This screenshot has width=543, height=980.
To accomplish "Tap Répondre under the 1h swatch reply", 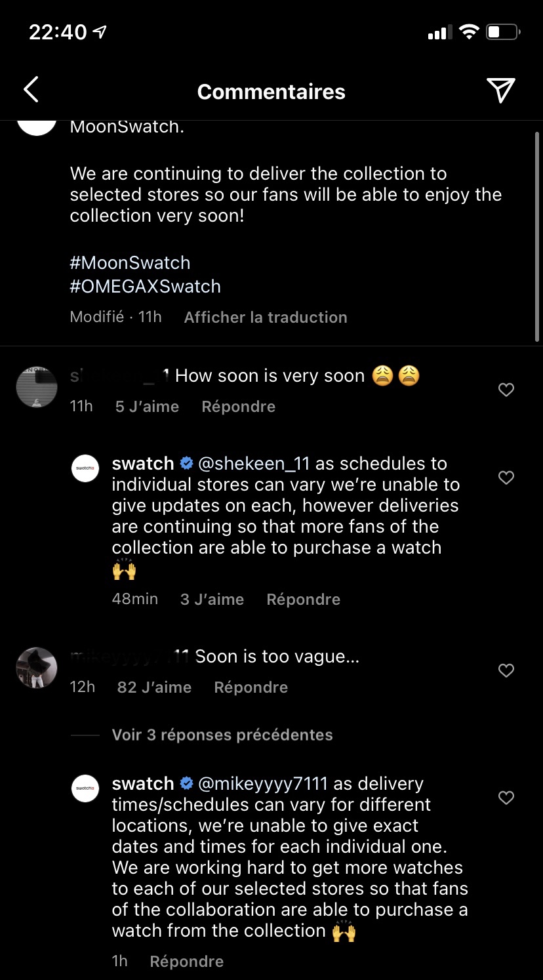I will click(x=186, y=962).
